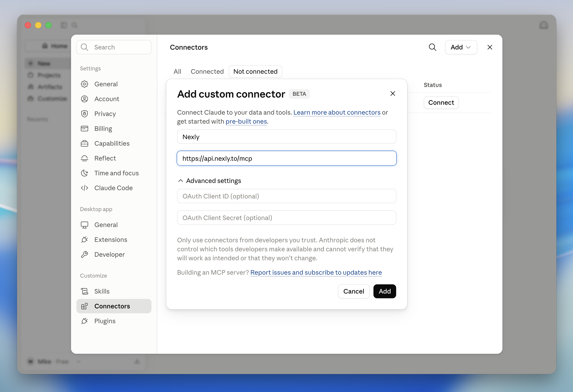This screenshot has height=392, width=573.
Task: Select the Not connected tab
Action: [255, 71]
